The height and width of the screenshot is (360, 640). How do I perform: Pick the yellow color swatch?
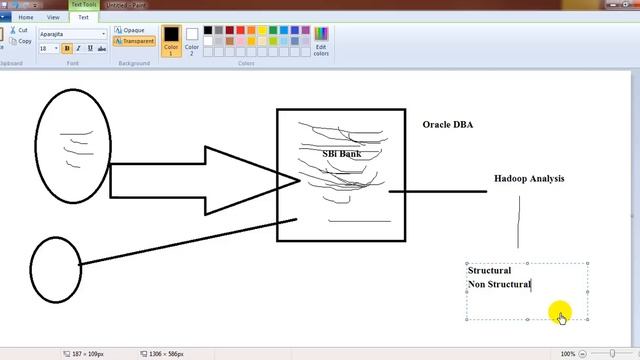(x=262, y=30)
